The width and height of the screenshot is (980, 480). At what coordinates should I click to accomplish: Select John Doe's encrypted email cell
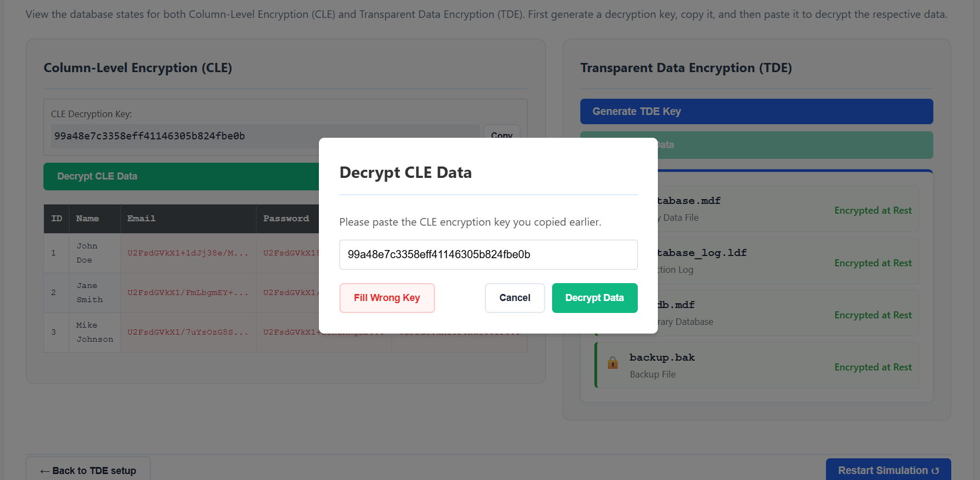click(188, 253)
